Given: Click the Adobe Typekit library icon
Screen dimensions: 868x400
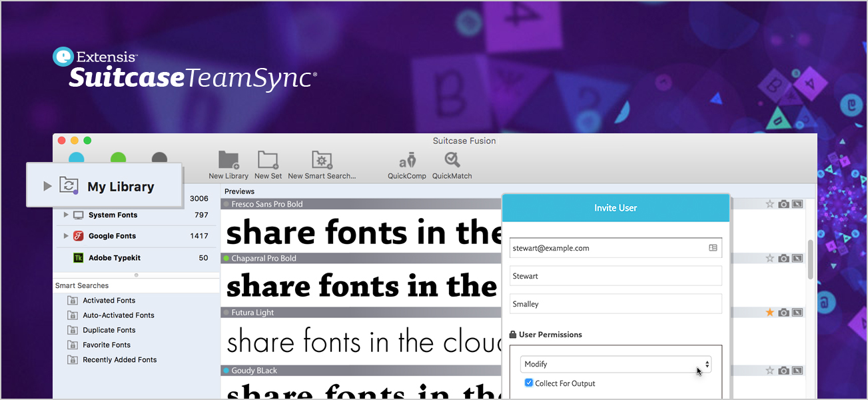Looking at the screenshot, I should [78, 258].
